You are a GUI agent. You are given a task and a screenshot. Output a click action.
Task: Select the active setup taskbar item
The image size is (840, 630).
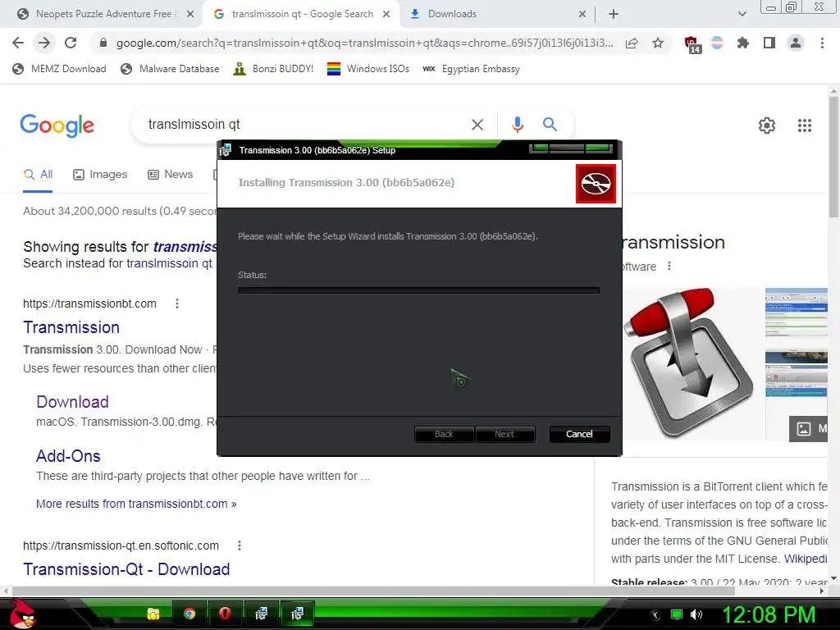click(296, 614)
